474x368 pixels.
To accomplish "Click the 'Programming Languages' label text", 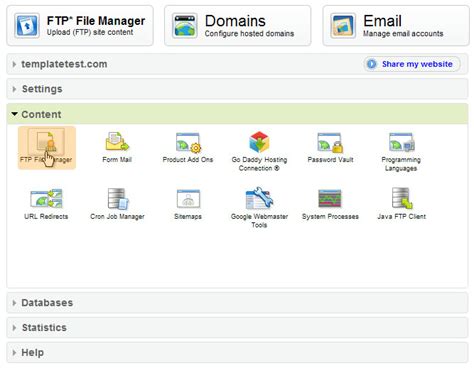I will tap(401, 164).
